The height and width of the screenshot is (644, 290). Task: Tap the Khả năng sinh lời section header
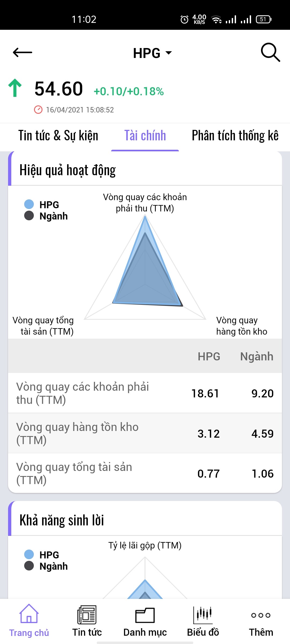pos(62,520)
